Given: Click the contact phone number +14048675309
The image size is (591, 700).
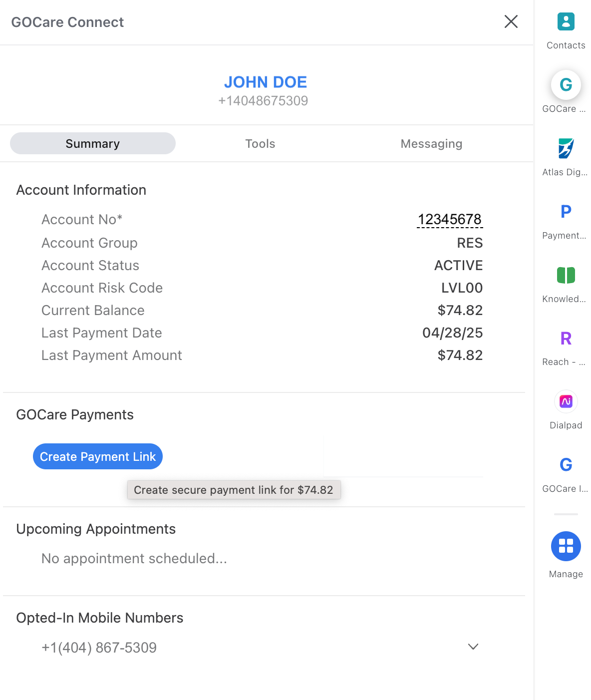Looking at the screenshot, I should coord(263,101).
